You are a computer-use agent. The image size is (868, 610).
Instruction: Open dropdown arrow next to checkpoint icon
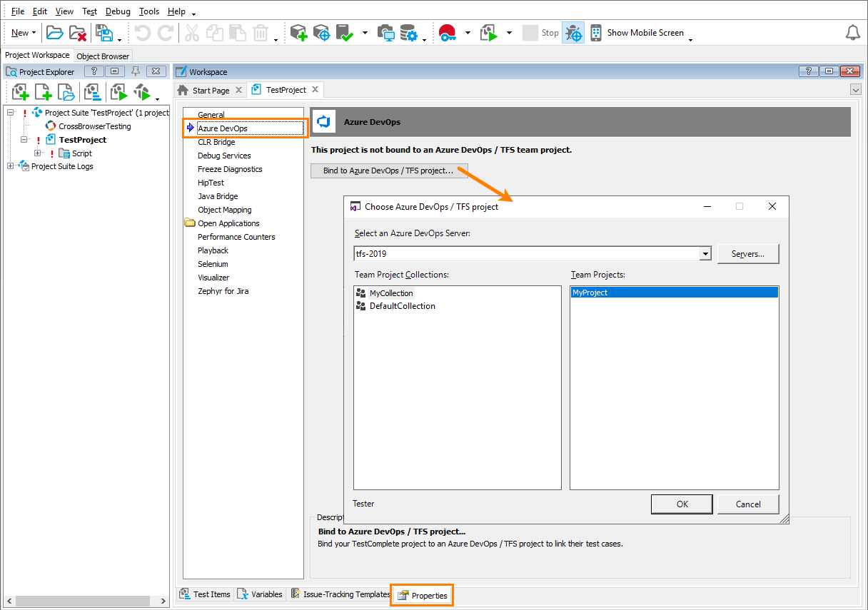[365, 33]
